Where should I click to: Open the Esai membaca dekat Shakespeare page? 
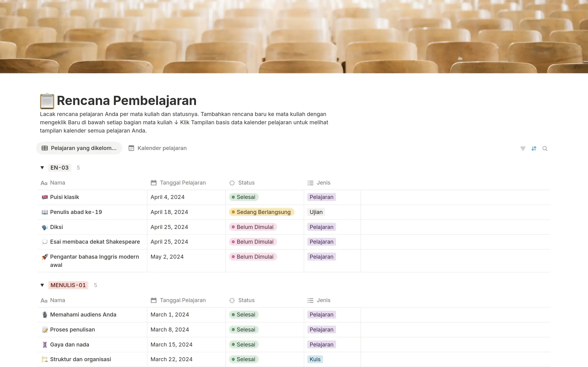pyautogui.click(x=95, y=242)
